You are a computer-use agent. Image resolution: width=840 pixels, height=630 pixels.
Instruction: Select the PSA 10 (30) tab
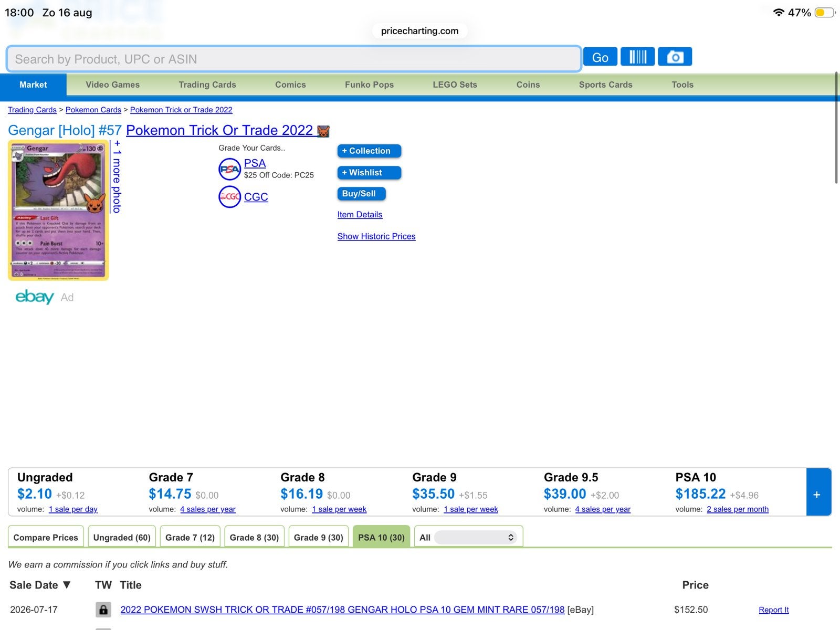381,537
